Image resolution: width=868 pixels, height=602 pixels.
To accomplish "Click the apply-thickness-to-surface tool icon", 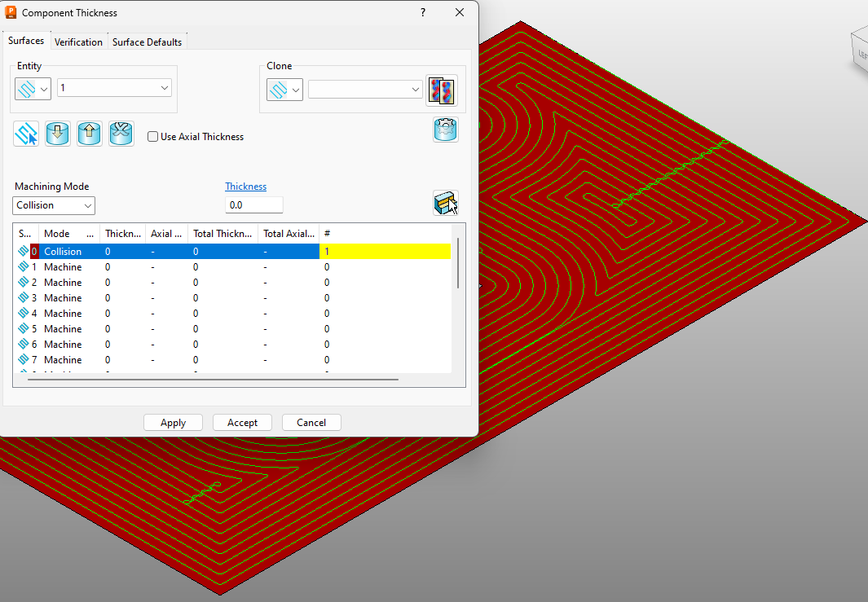I will 445,202.
